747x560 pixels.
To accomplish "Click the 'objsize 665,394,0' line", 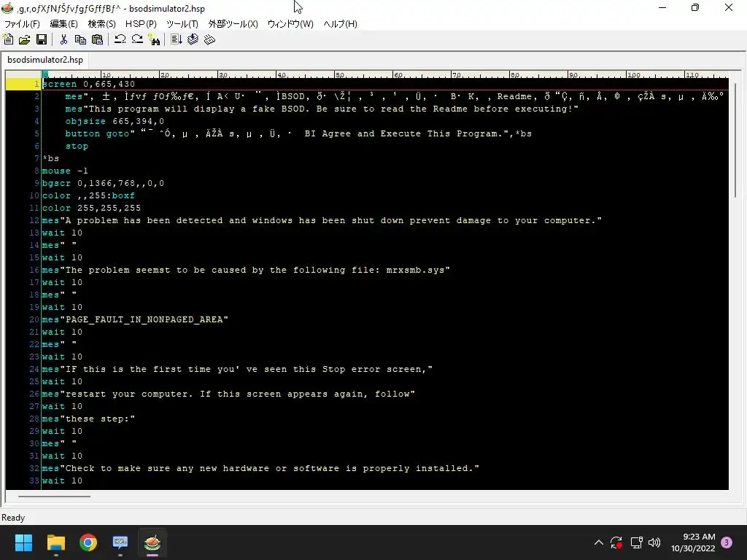I will tap(115, 122).
